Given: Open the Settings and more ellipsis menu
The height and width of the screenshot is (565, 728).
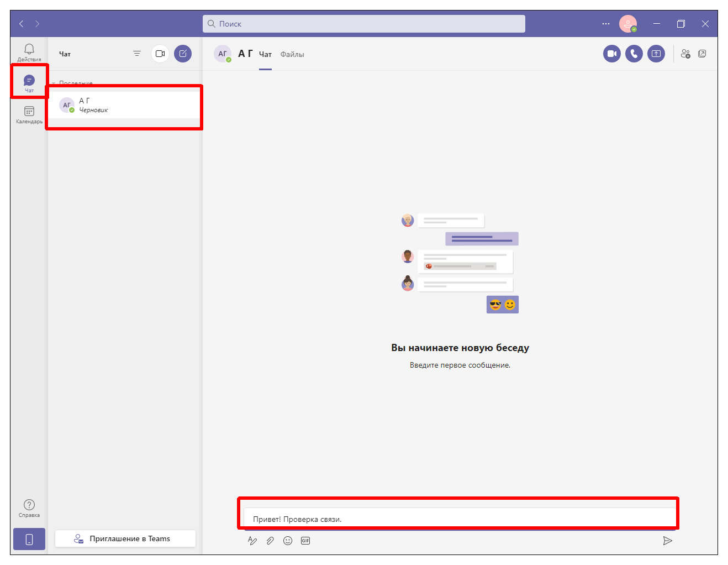Looking at the screenshot, I should pyautogui.click(x=606, y=24).
